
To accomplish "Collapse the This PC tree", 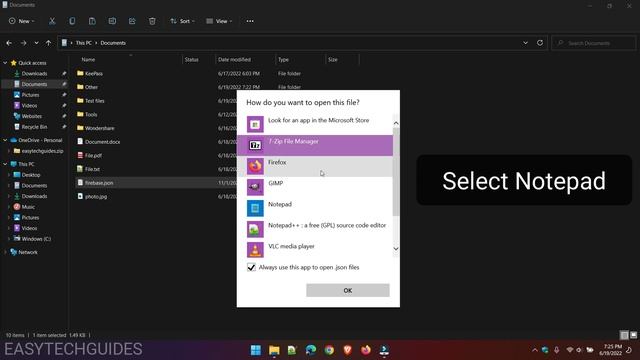I will pyautogui.click(x=5, y=164).
